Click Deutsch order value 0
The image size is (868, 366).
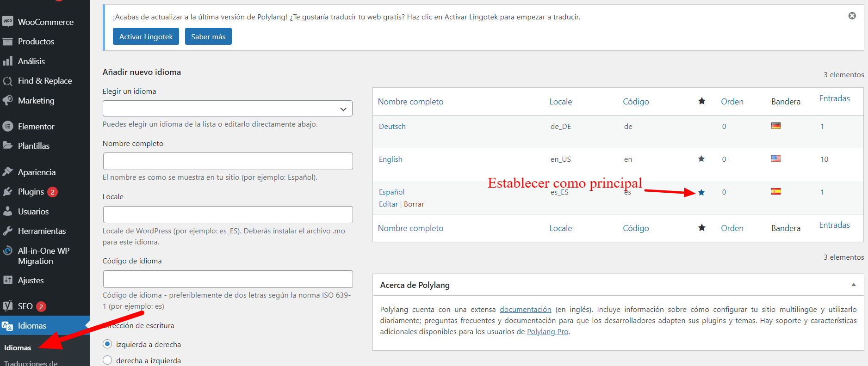coord(724,127)
